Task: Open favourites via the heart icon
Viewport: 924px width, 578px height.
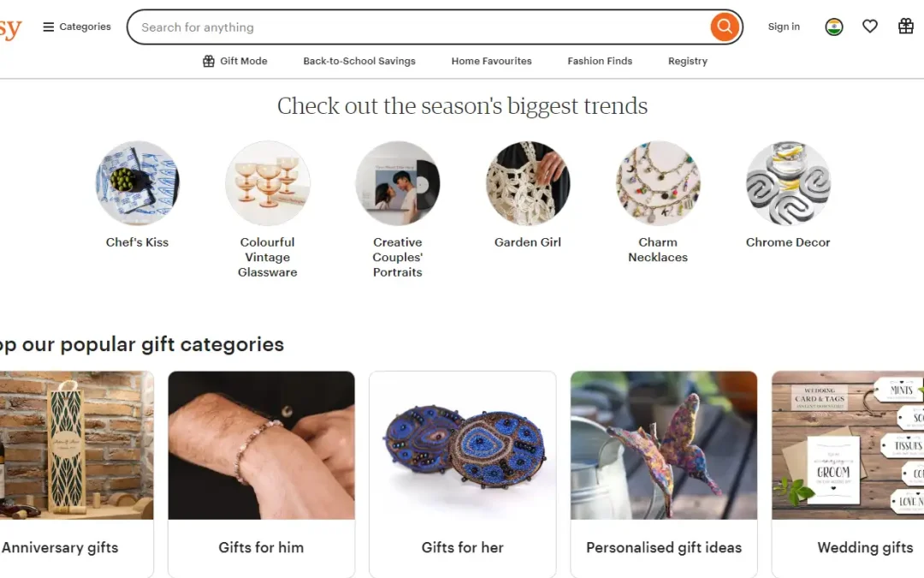Action: pos(870,26)
